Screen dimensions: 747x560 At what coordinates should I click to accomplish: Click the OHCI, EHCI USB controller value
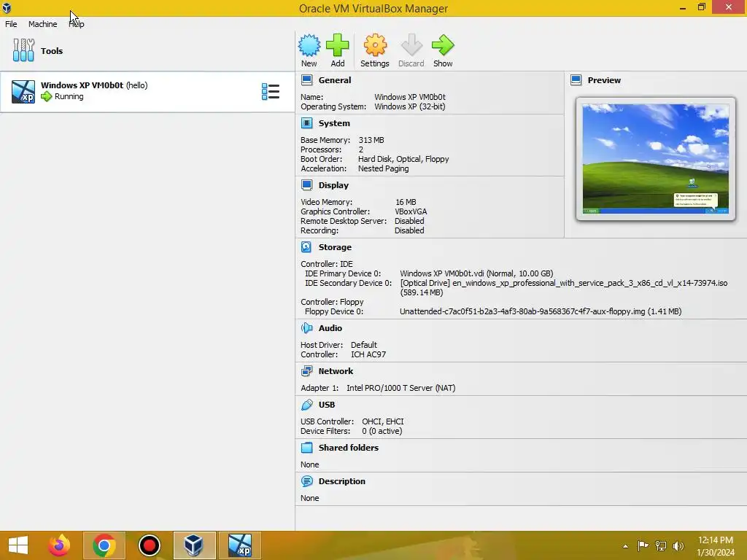382,421
